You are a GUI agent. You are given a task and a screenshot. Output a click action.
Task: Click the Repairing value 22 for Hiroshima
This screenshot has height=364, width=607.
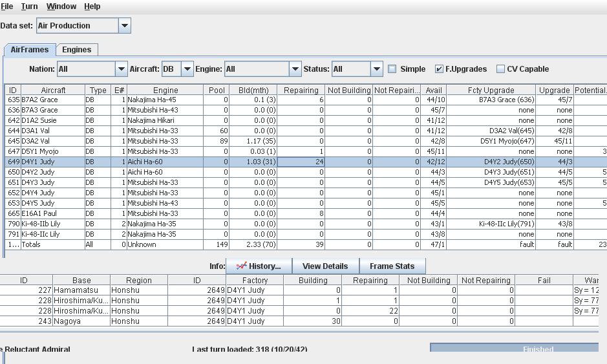(x=370, y=310)
